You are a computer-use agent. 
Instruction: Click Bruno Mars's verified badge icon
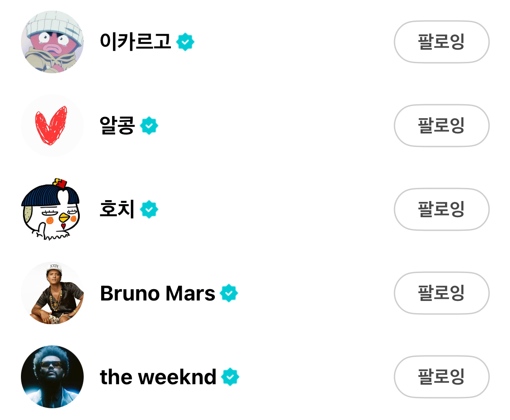pos(229,294)
